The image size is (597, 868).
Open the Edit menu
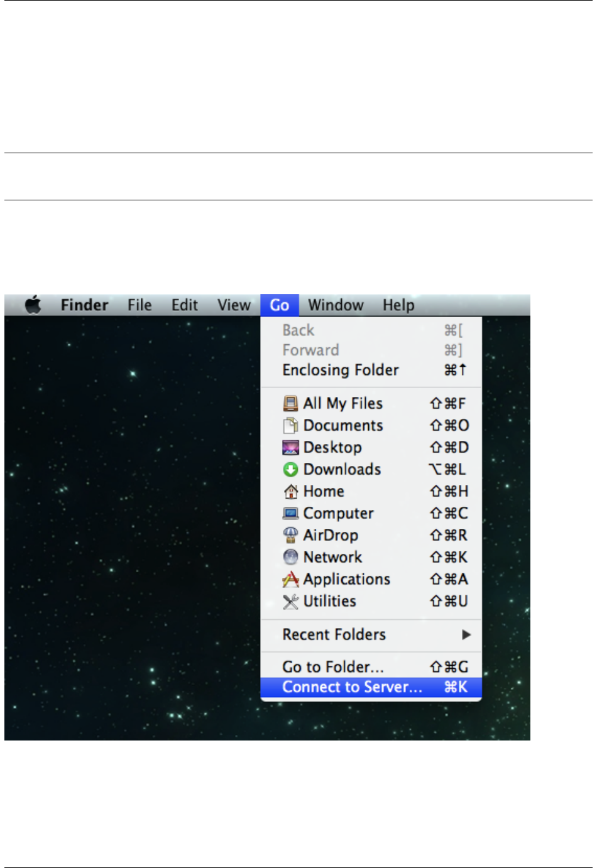coord(185,305)
